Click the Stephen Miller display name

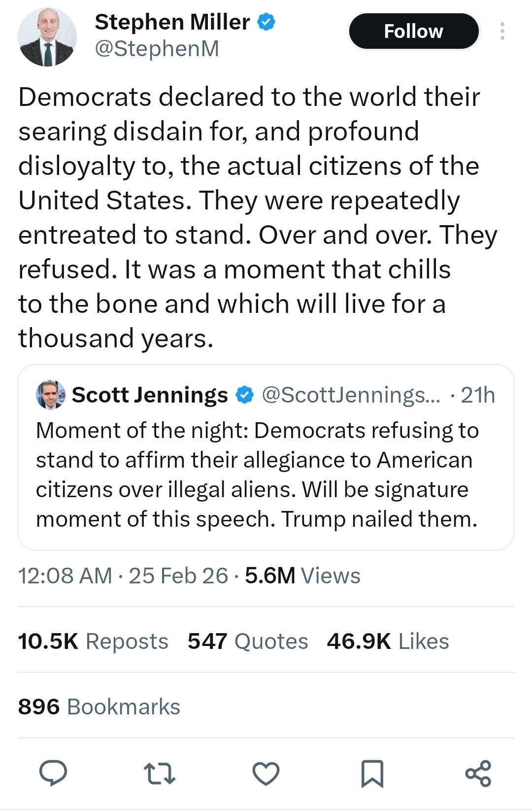172,22
